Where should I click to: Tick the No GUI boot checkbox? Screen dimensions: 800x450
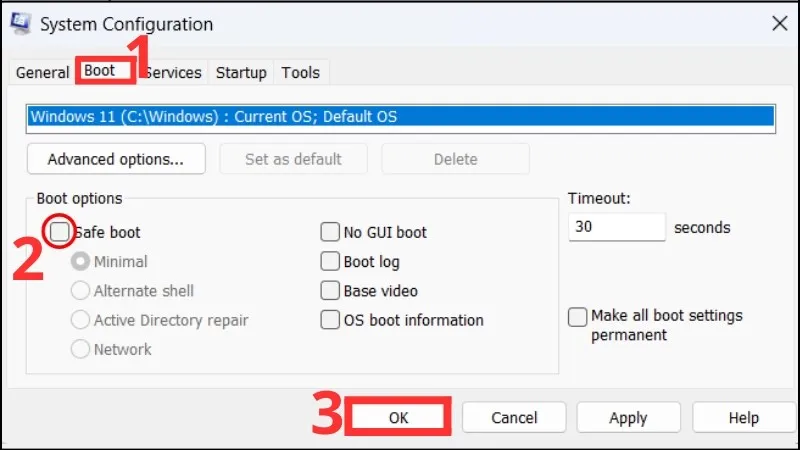coord(330,233)
